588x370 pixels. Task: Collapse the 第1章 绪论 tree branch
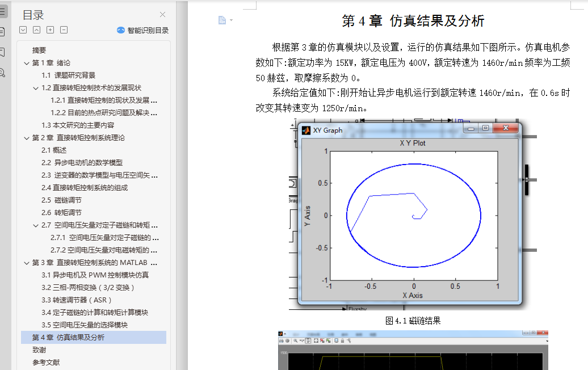click(27, 63)
